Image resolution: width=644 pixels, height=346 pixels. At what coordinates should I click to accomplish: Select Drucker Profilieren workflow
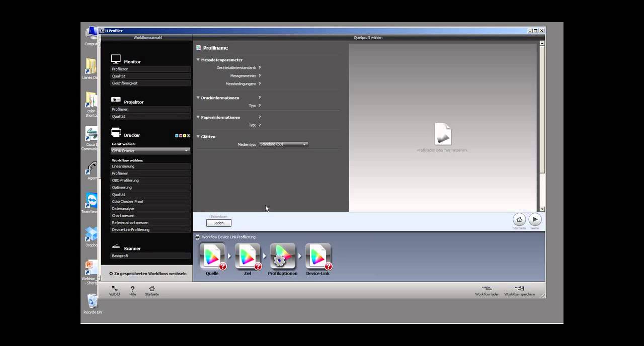[x=150, y=173]
